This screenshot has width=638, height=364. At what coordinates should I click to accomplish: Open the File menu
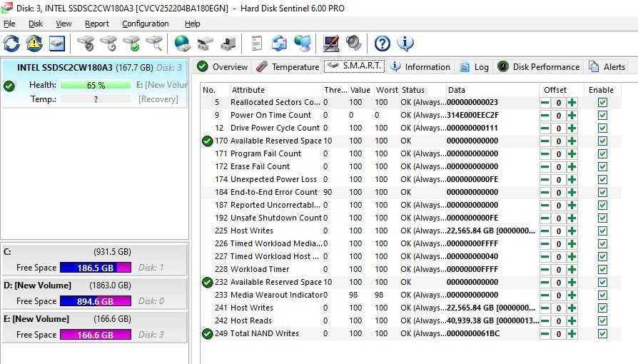tap(9, 24)
